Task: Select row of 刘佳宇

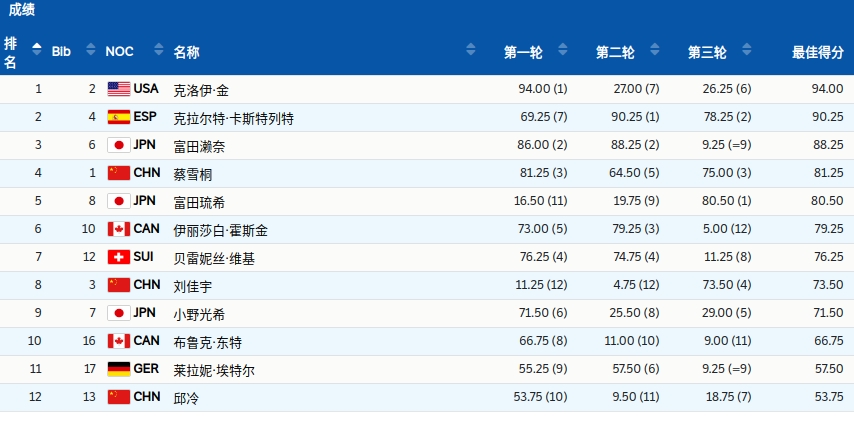Action: (427, 285)
